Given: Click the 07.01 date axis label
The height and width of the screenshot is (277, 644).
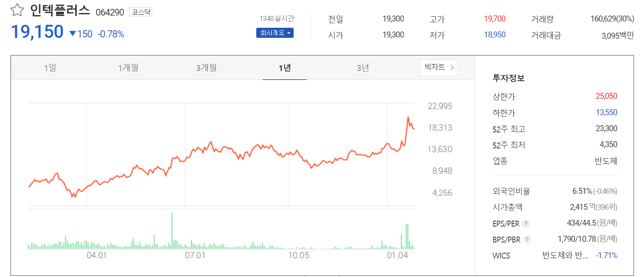Looking at the screenshot, I should 195,255.
